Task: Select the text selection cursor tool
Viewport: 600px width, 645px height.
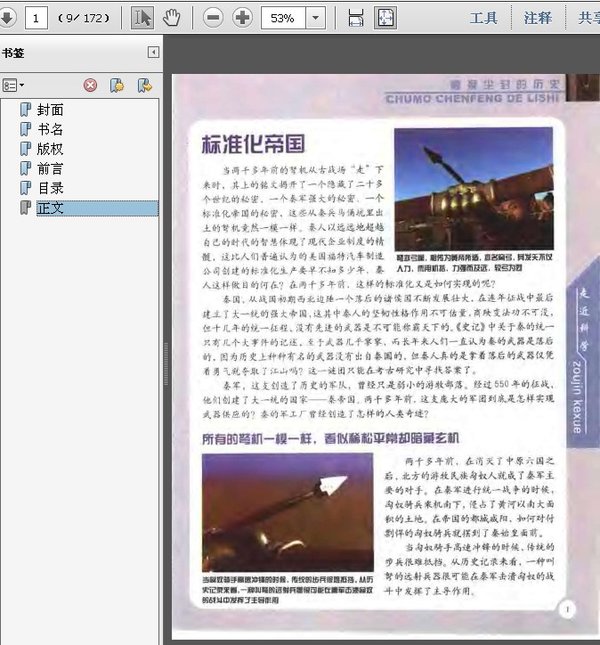Action: (x=142, y=18)
